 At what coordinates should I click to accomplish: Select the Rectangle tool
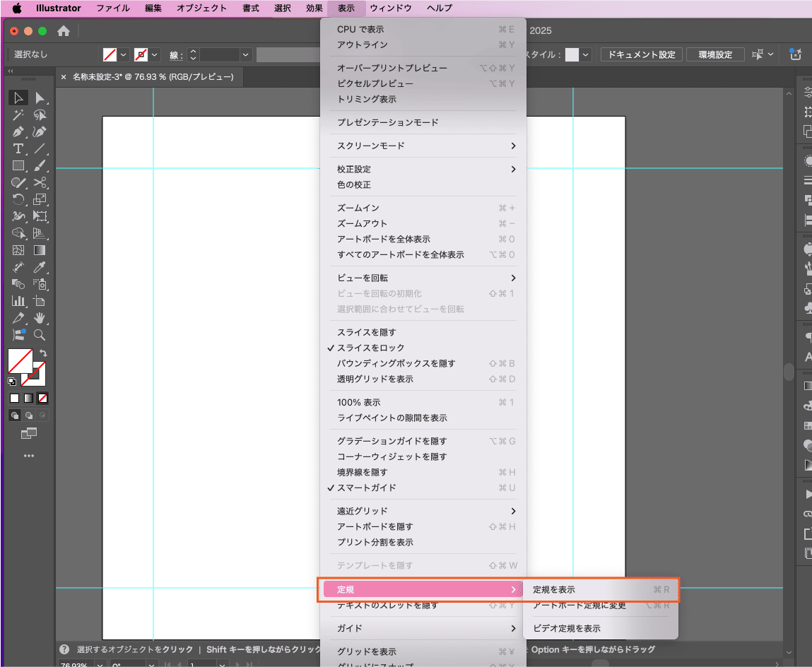coord(18,166)
